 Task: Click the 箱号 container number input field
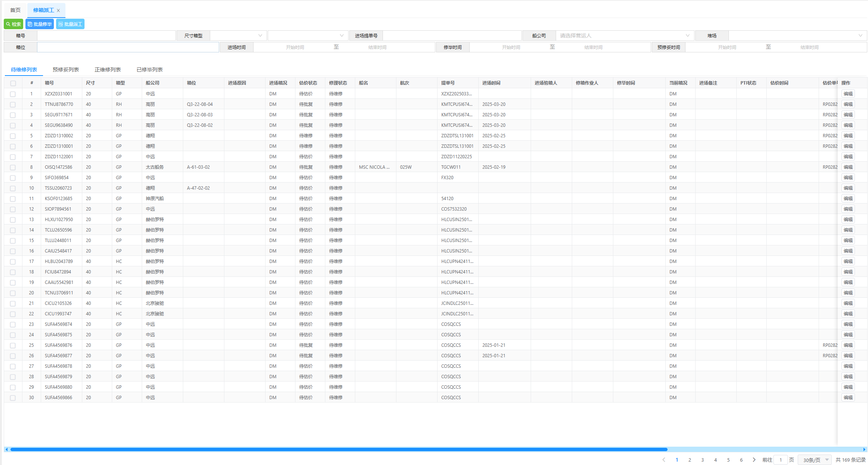pos(106,36)
